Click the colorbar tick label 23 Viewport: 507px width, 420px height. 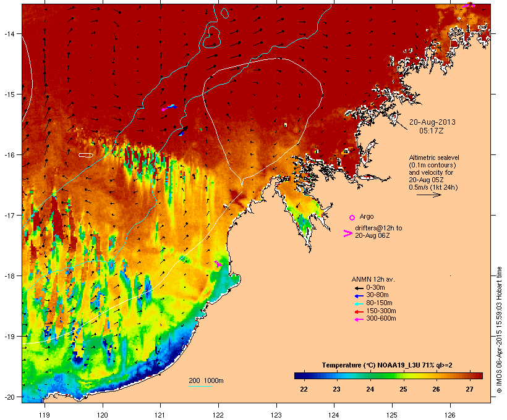coord(336,389)
